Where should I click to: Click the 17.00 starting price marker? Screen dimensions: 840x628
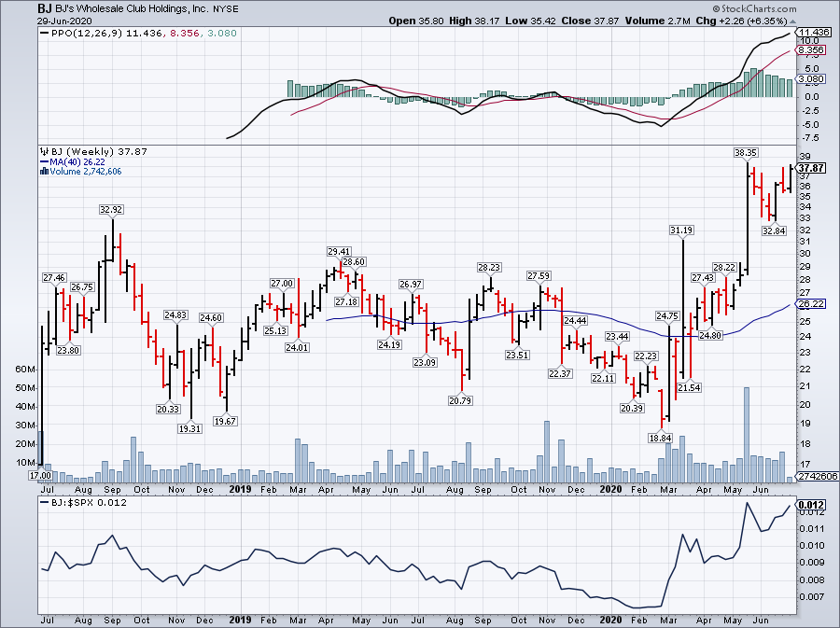click(x=40, y=475)
